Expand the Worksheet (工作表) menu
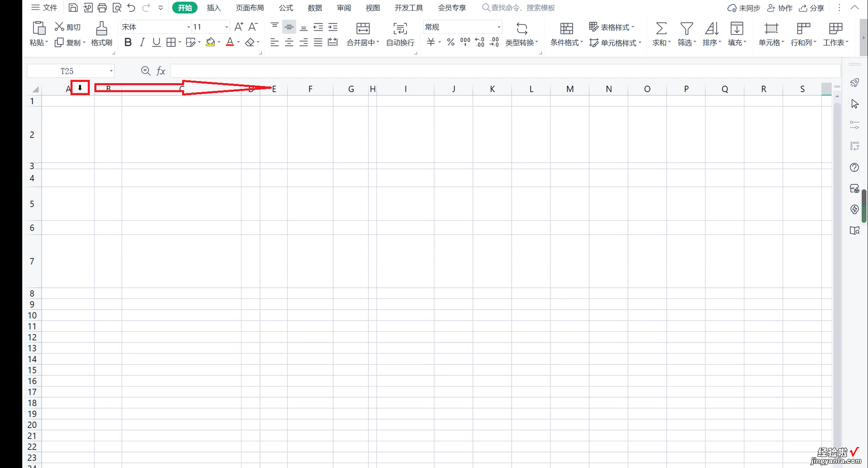The image size is (868, 468). coord(835,34)
